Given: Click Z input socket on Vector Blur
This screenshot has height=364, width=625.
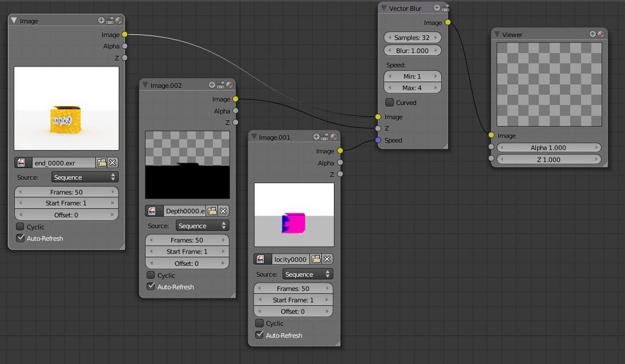Looking at the screenshot, I should click(x=378, y=128).
